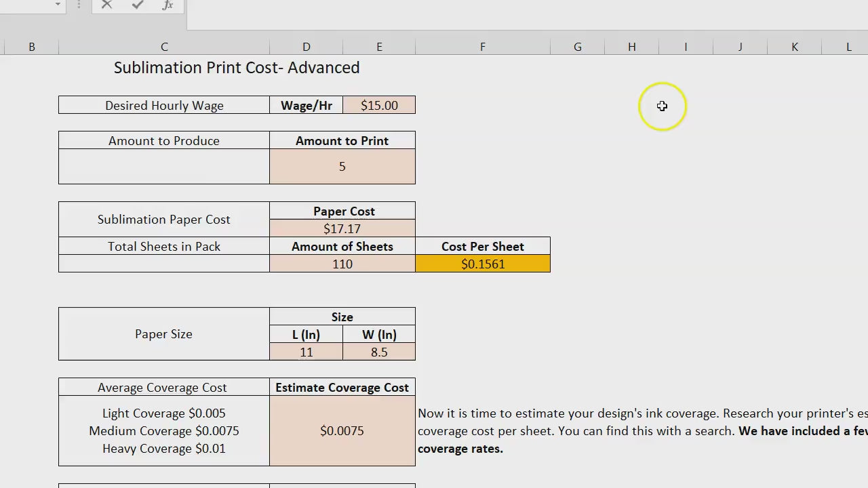Select column H header

pos(631,47)
